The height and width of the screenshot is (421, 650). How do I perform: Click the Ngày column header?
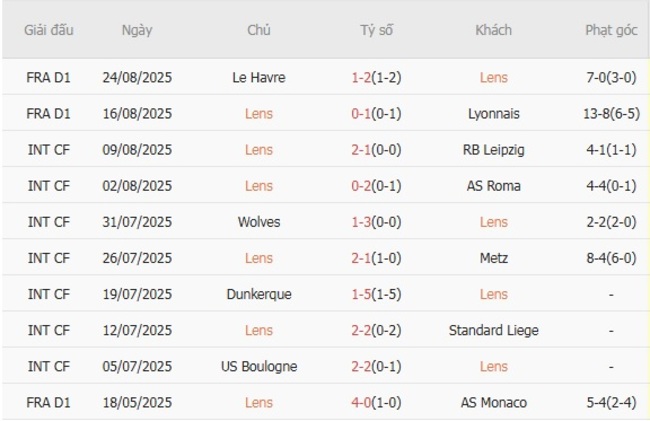pyautogui.click(x=137, y=30)
